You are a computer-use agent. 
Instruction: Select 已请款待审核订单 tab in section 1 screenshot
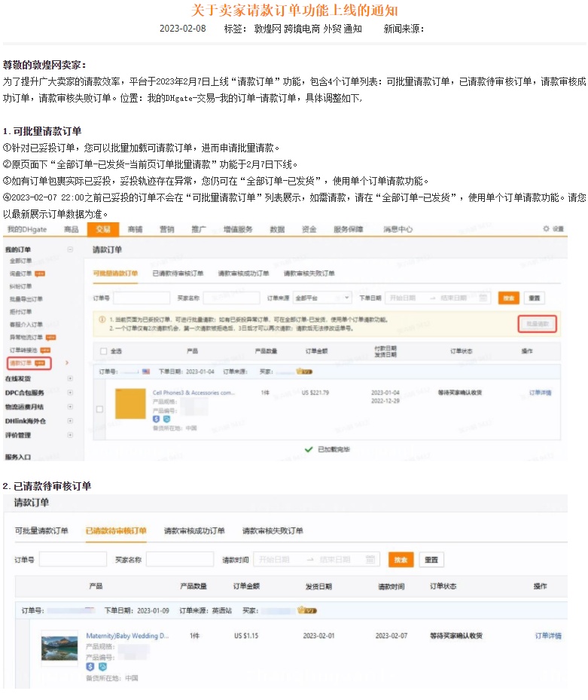click(178, 274)
